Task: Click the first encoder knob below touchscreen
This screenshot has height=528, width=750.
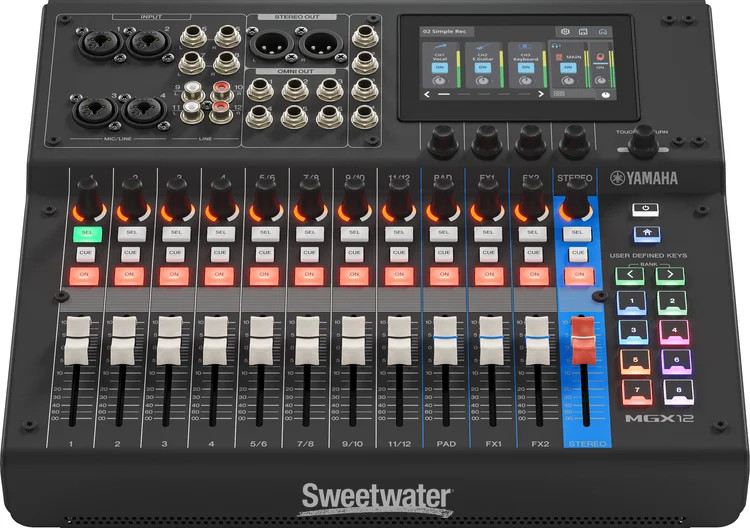Action: [443, 141]
